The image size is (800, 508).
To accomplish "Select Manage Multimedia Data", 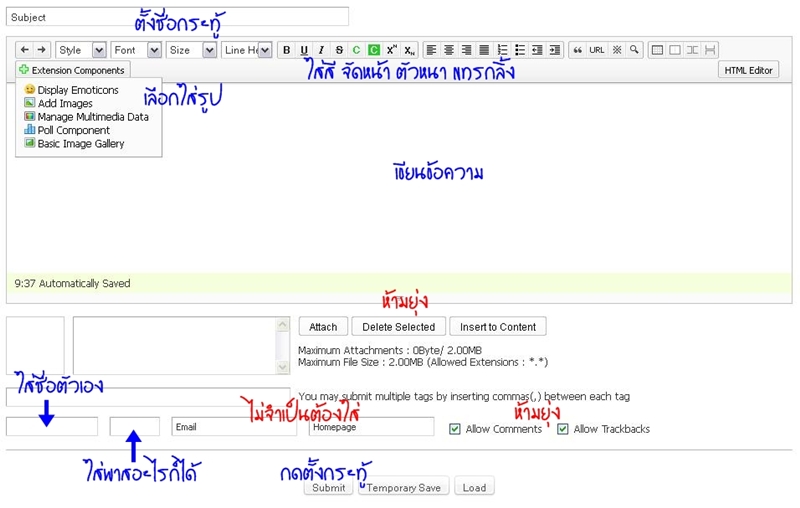I will click(x=87, y=117).
